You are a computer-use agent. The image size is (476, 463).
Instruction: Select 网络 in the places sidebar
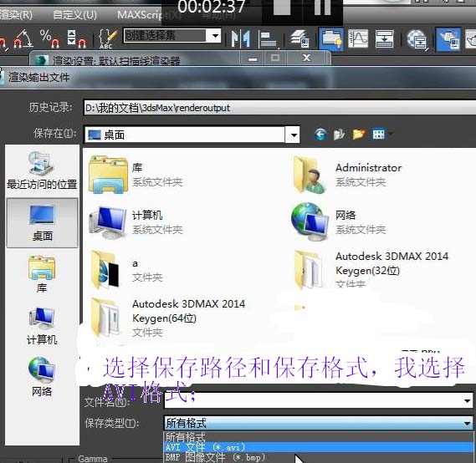pos(42,377)
